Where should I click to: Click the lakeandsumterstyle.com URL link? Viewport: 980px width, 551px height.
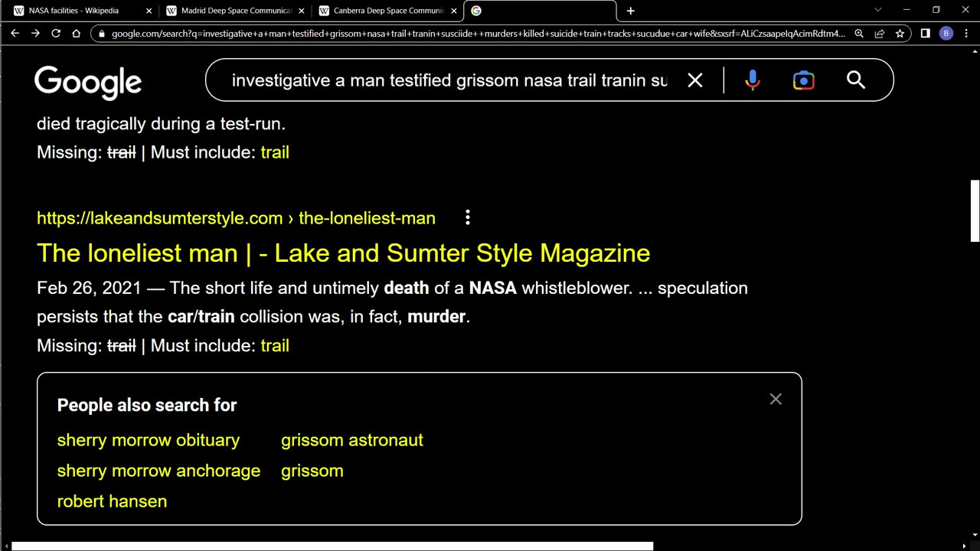point(236,218)
